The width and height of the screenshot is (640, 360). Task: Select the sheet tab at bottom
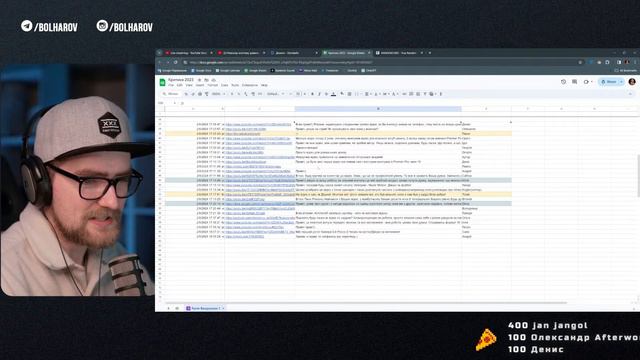tap(205, 308)
